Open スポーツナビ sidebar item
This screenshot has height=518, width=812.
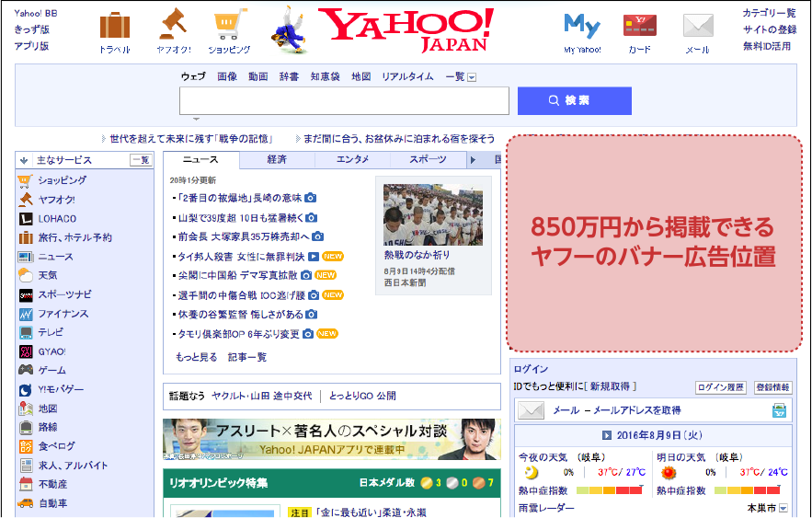coord(64,294)
